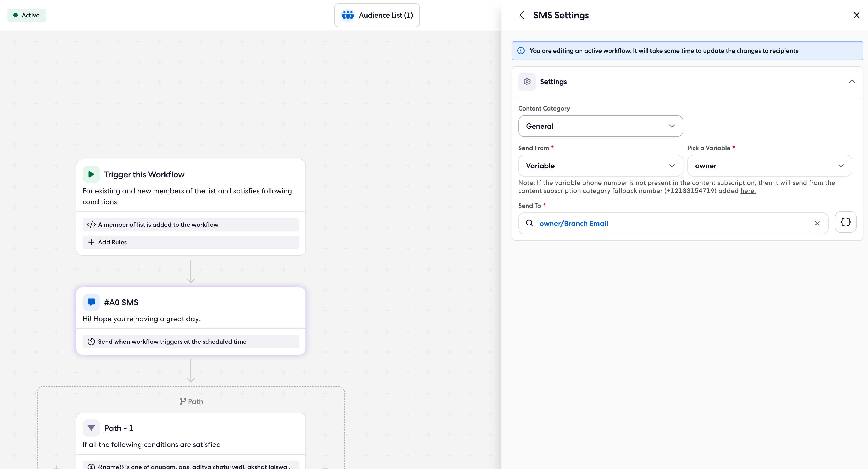Open the Send From Variable dropdown
The image size is (868, 469).
coord(601,166)
